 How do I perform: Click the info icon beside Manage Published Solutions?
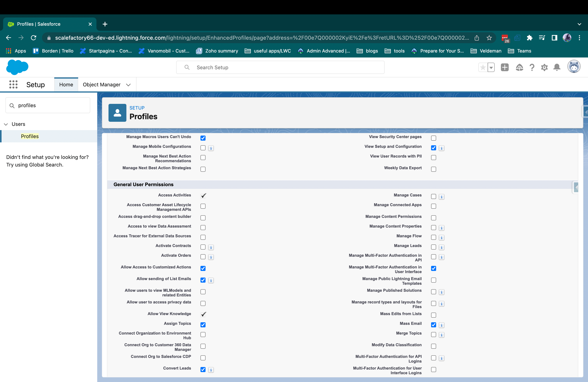pyautogui.click(x=442, y=292)
